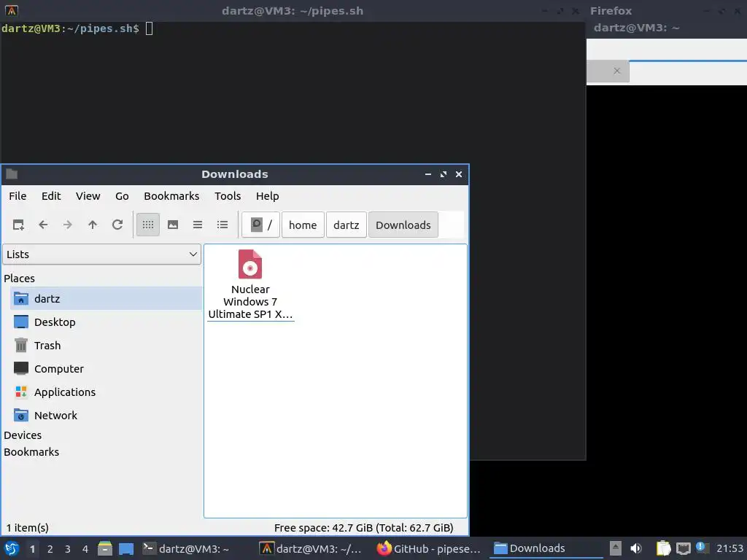Click the Alacritty icon in terminal titlebar
The height and width of the screenshot is (560, 747).
[x=12, y=10]
